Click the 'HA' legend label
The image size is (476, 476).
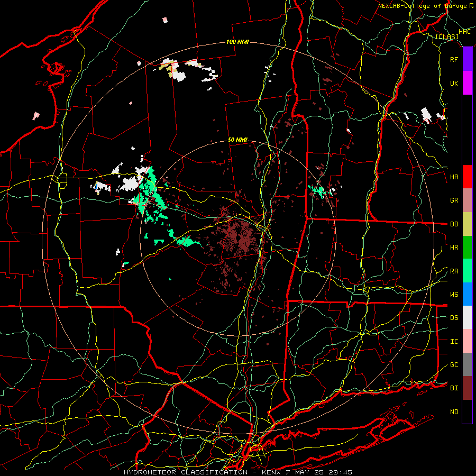click(x=454, y=177)
